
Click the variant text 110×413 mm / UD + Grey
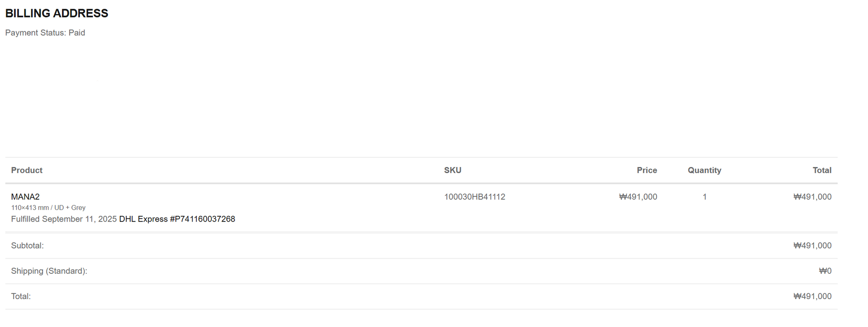tap(48, 208)
